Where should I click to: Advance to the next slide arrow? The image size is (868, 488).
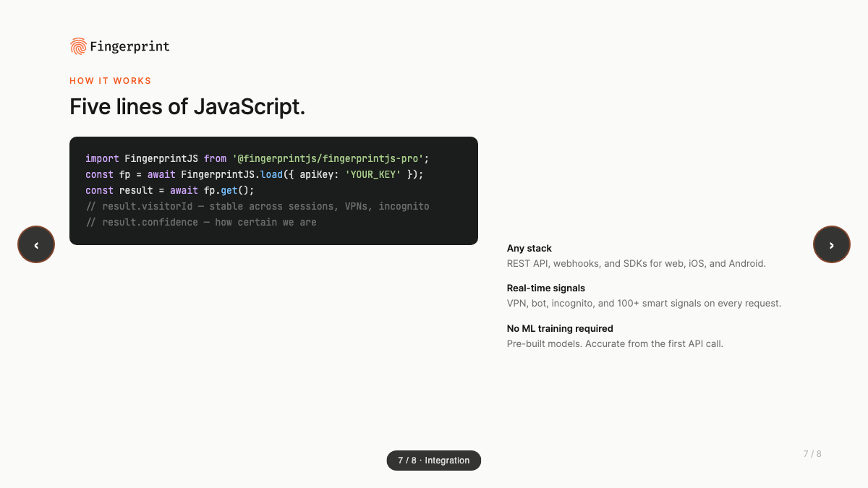(832, 244)
